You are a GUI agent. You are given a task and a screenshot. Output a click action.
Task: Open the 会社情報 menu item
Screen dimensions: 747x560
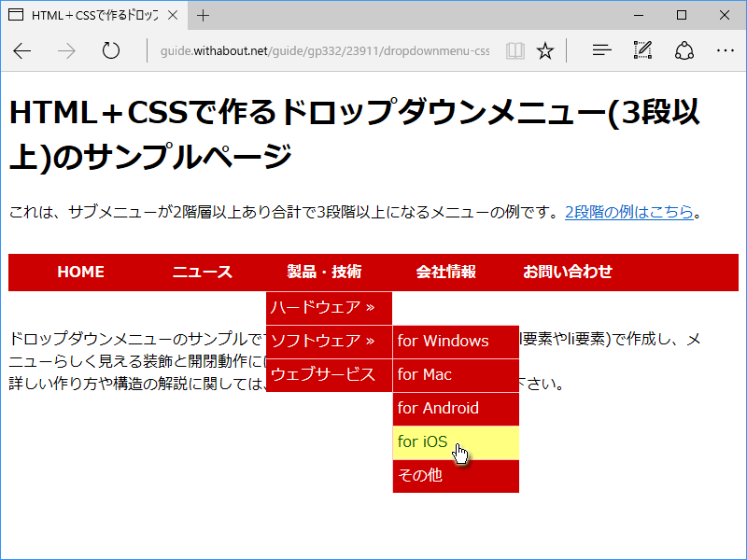pyautogui.click(x=446, y=272)
